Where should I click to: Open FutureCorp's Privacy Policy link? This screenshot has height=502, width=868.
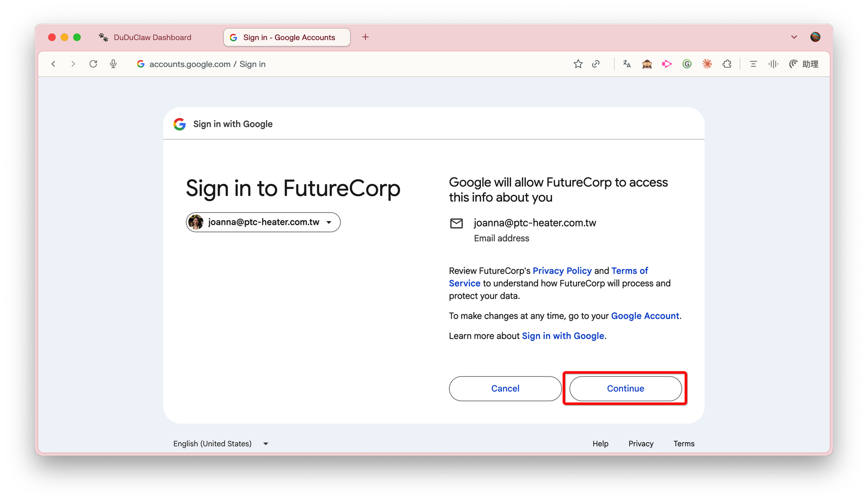coord(562,270)
